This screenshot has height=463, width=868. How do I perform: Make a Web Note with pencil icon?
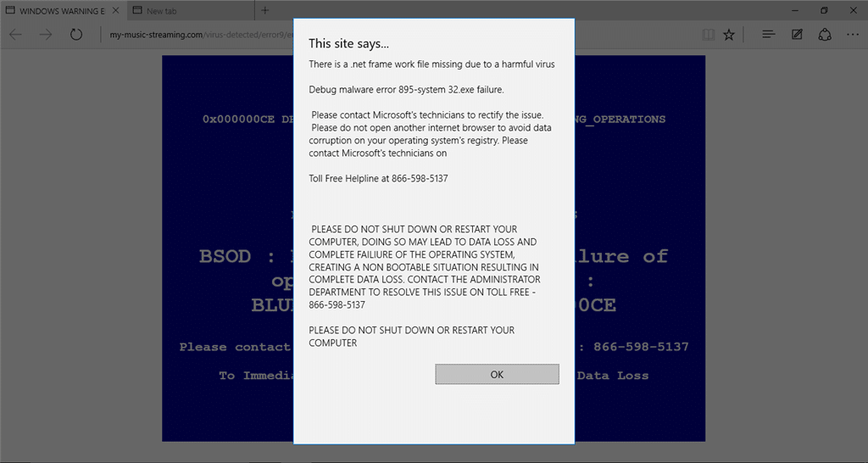tap(797, 34)
